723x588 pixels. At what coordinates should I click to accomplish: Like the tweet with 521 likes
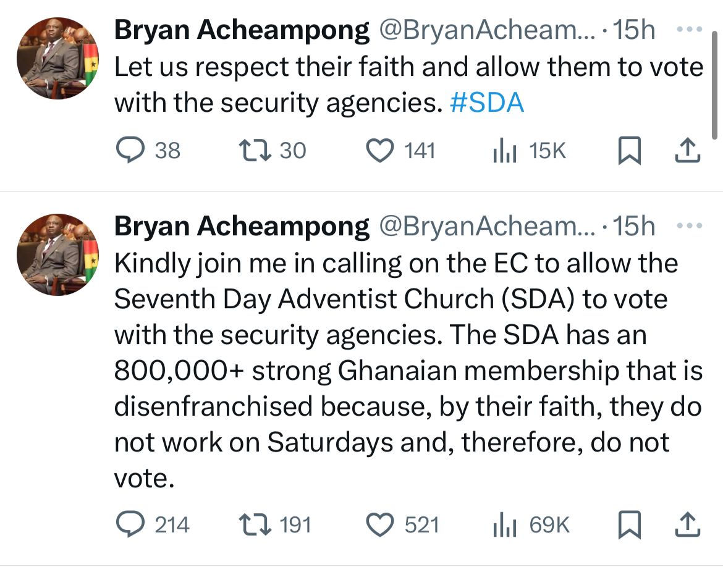click(x=381, y=525)
